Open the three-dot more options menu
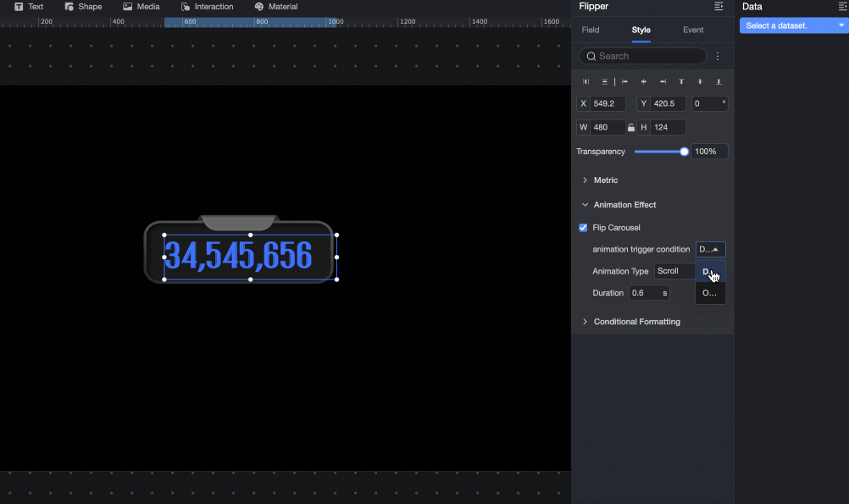Screen dimensions: 849x504 pos(718,57)
